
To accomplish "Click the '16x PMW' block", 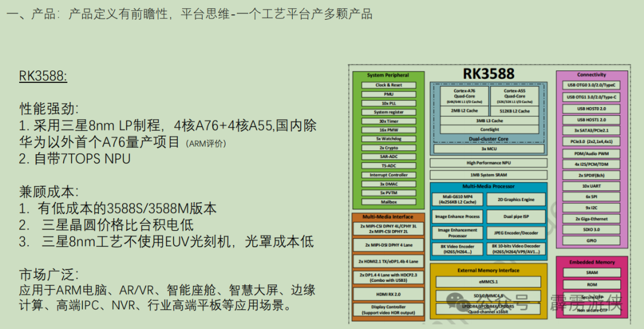I will click(389, 130).
